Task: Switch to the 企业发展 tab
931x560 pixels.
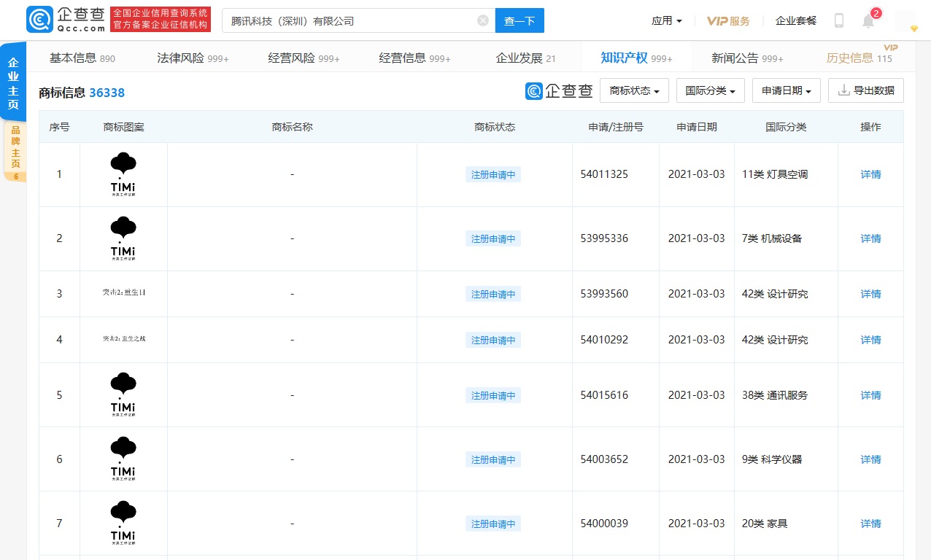Action: pyautogui.click(x=526, y=58)
